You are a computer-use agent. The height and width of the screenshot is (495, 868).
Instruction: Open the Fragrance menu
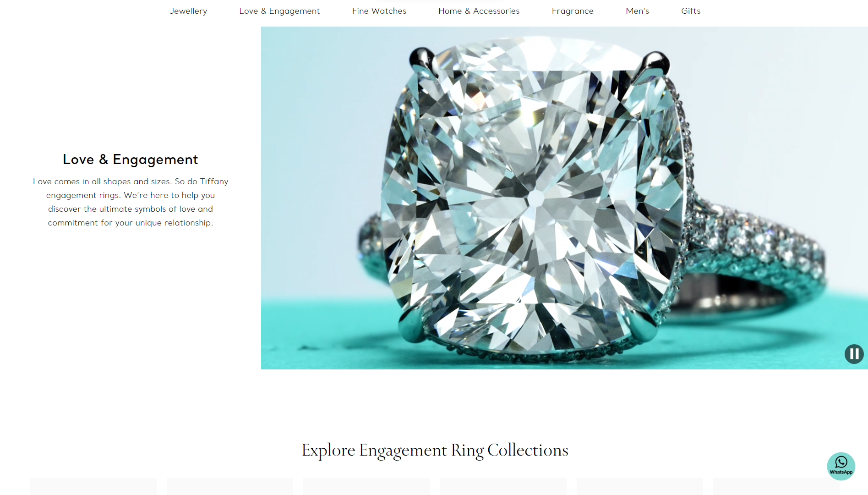(x=573, y=11)
